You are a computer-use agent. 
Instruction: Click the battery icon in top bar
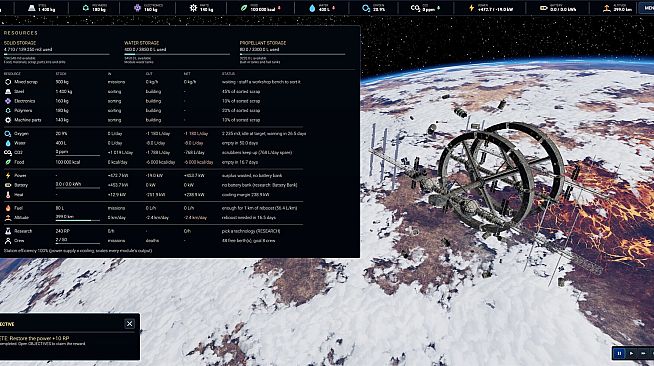[x=543, y=8]
